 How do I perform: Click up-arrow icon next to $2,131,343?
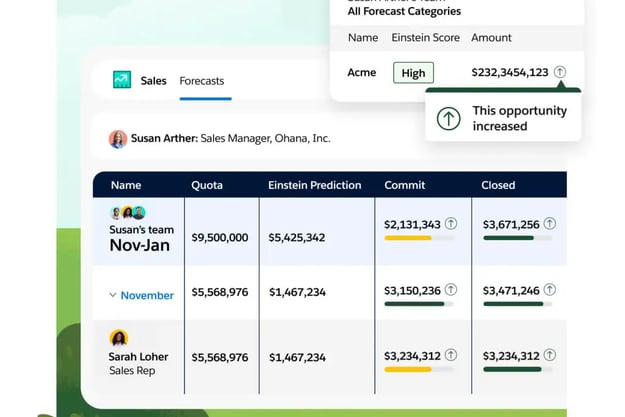[451, 223]
